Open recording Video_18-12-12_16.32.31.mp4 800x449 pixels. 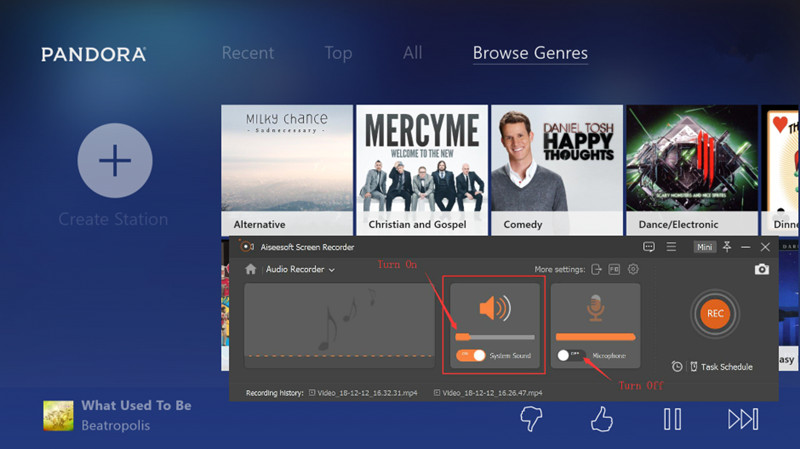click(x=363, y=393)
